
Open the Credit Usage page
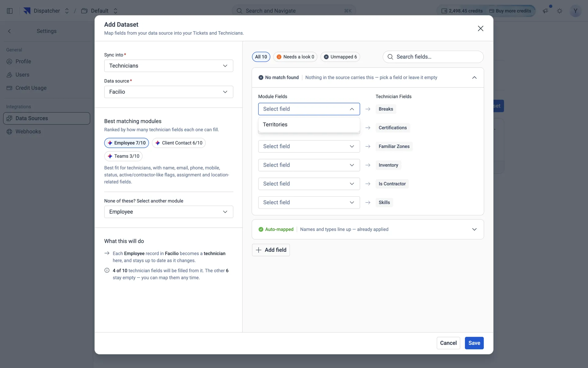(x=47, y=88)
